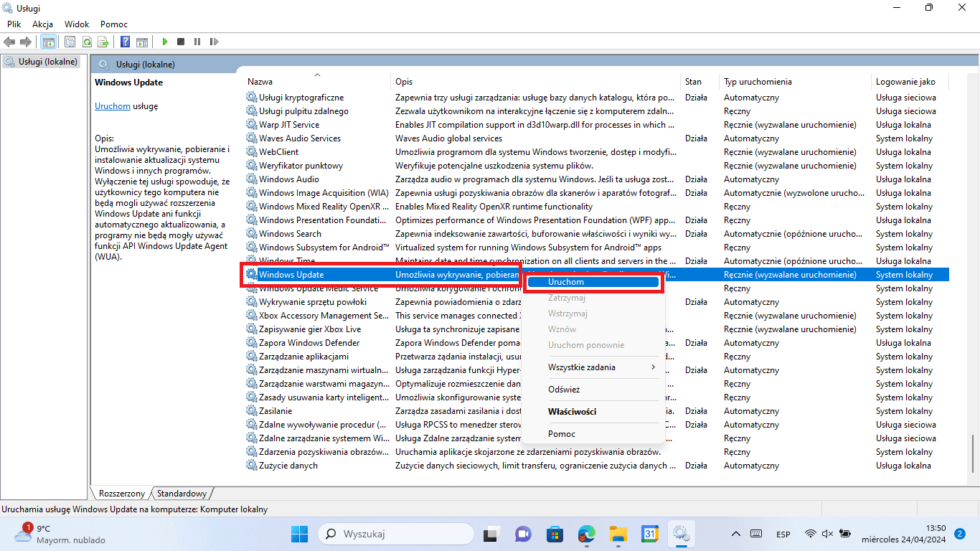Click the Uruchom link in description pane
The height and width of the screenshot is (551, 980).
113,106
